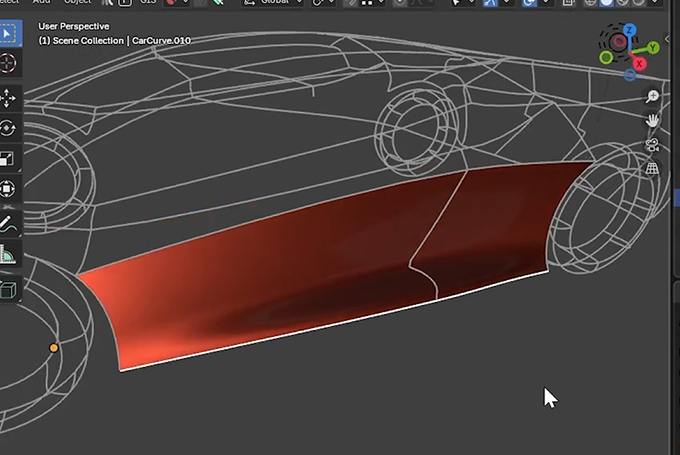The height and width of the screenshot is (455, 680).
Task: Select the Add Cube tool
Action: click(x=7, y=289)
